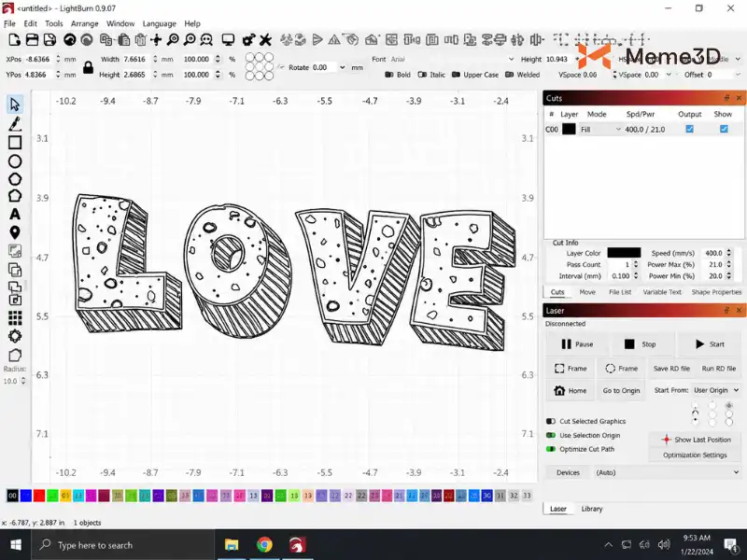Viewport: 747px width, 560px height.
Task: Open the Grid Array tool
Action: click(15, 317)
